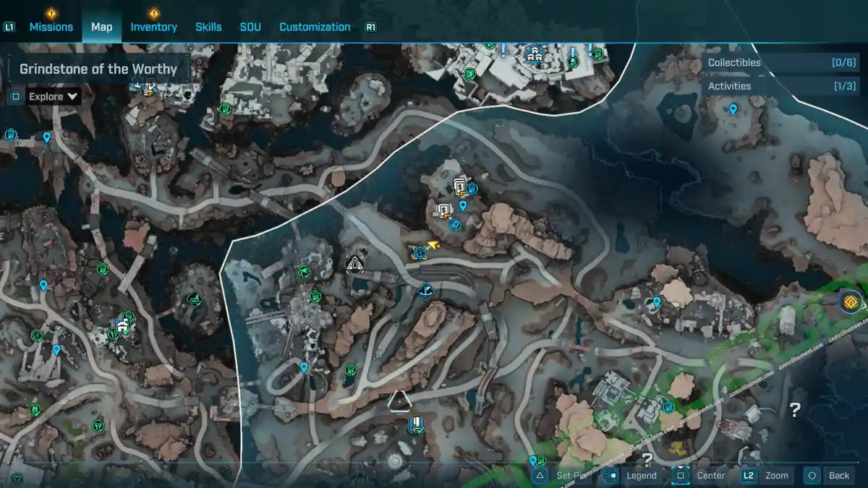Screen dimensions: 868x488
Task: Click the yellow alert badge above Missions
Action: tap(51, 13)
